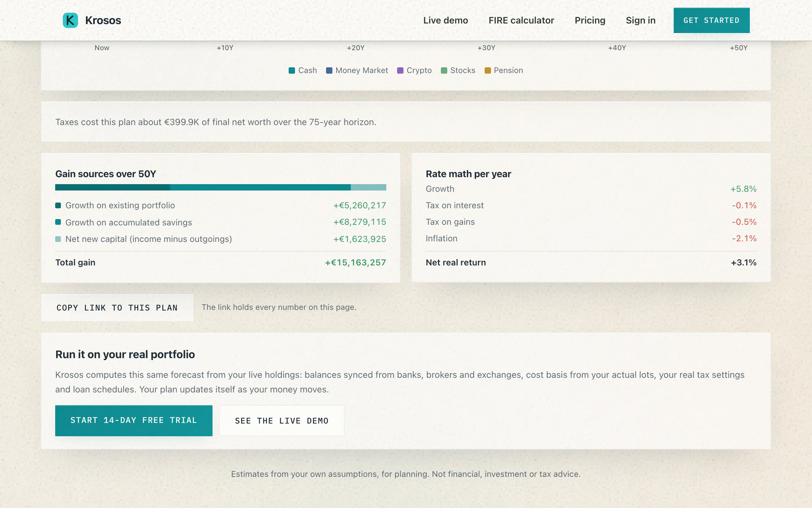Click the +€15,163,257 total gain value

tap(356, 262)
